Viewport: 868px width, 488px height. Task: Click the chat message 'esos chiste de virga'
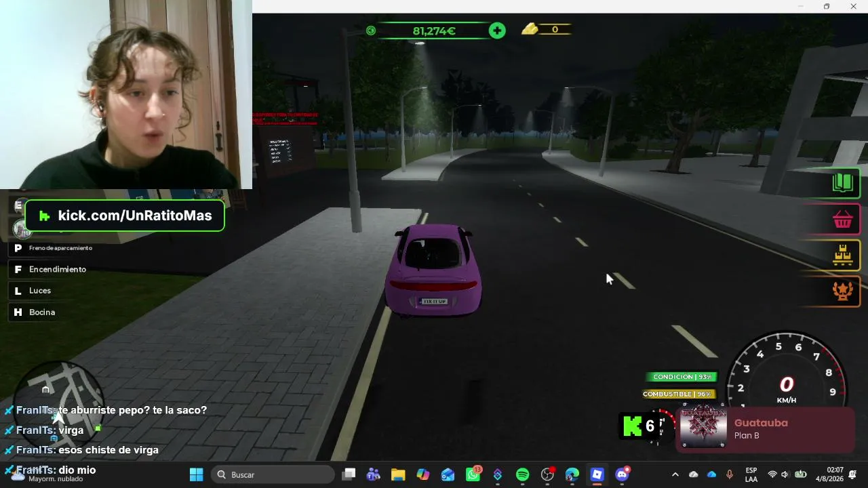coord(108,450)
